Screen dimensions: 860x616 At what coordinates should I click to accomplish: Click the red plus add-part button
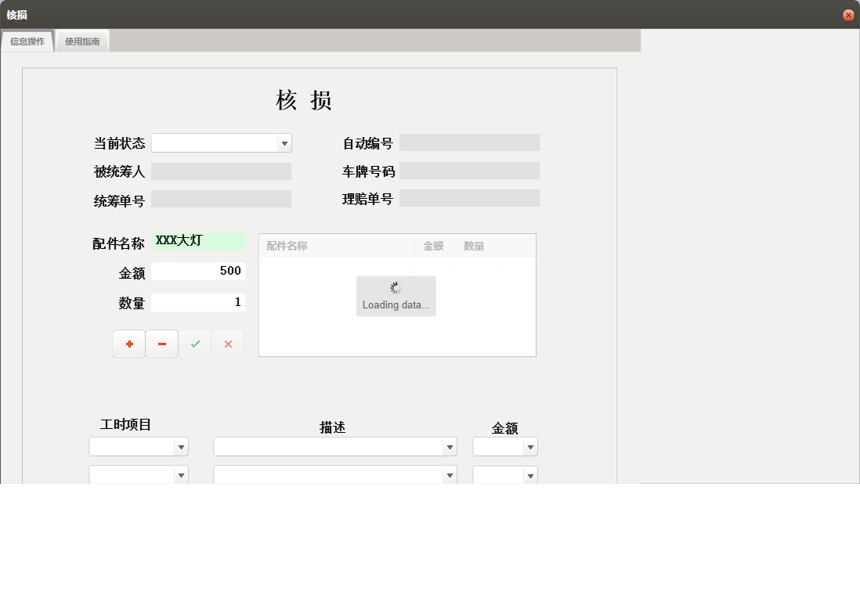pyautogui.click(x=128, y=344)
